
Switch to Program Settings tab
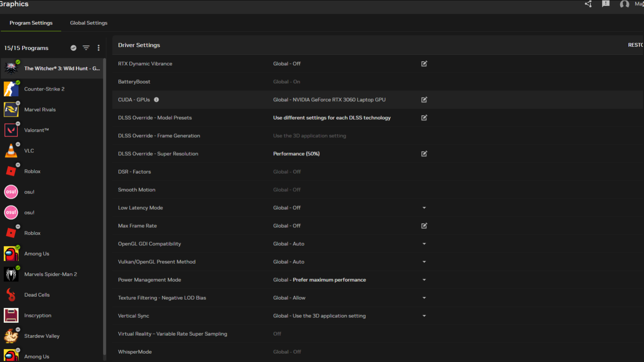pos(31,23)
